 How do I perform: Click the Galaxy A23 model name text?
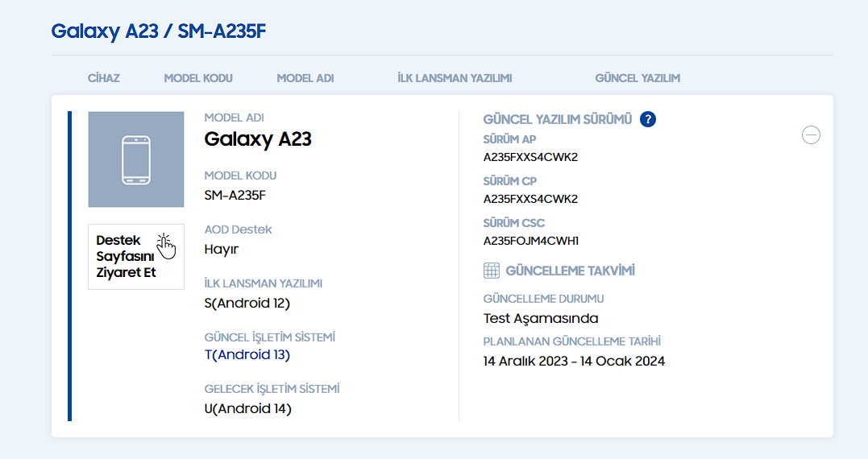click(258, 139)
